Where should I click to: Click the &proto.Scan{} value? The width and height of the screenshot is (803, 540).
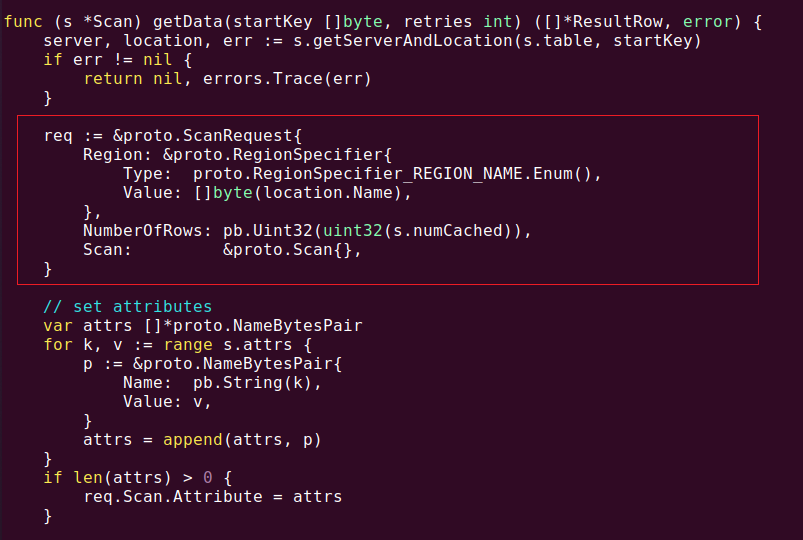coord(287,250)
